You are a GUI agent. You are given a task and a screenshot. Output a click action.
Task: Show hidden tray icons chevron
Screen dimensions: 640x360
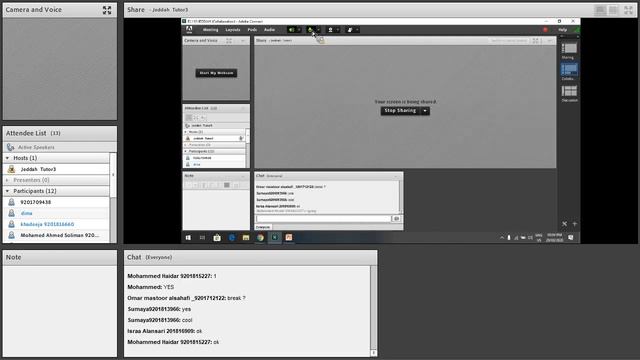502,238
